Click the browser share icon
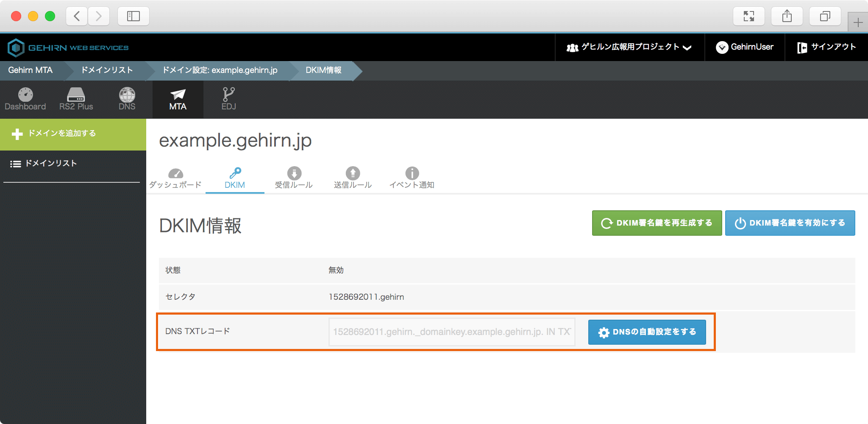This screenshot has width=868, height=424. pyautogui.click(x=787, y=17)
